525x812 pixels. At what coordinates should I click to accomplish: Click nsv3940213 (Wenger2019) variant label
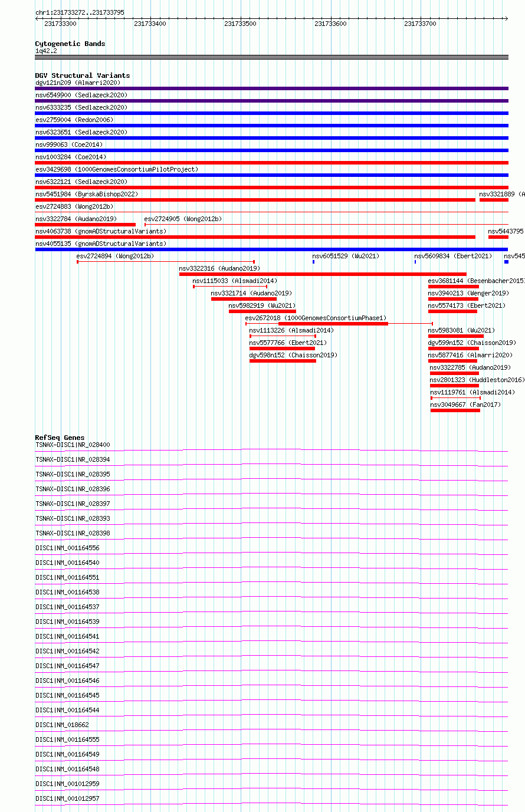(468, 293)
